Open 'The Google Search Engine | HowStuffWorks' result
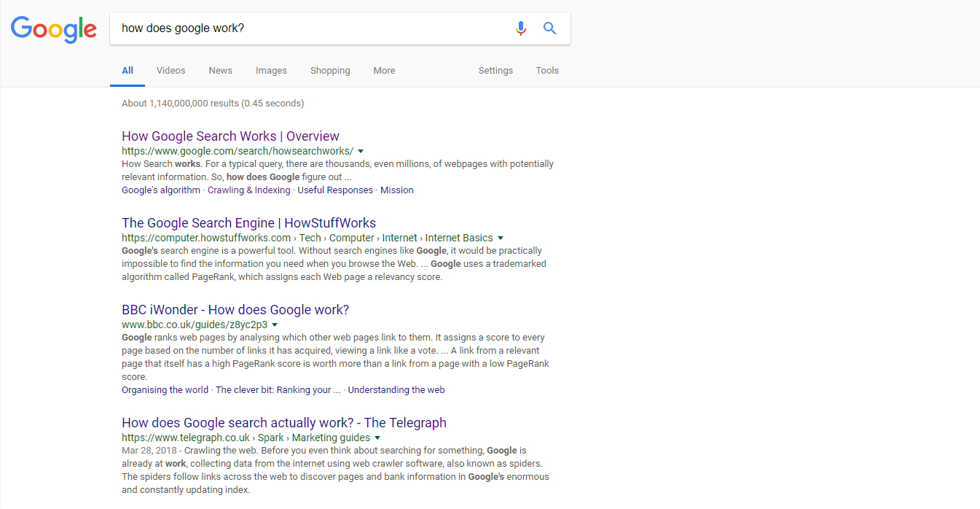This screenshot has height=509, width=980. pos(248,223)
